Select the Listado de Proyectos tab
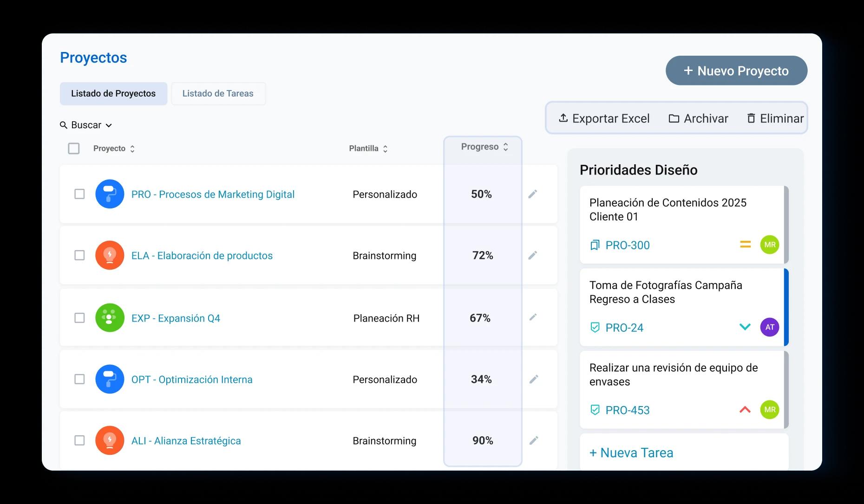Viewport: 864px width, 504px height. (113, 94)
